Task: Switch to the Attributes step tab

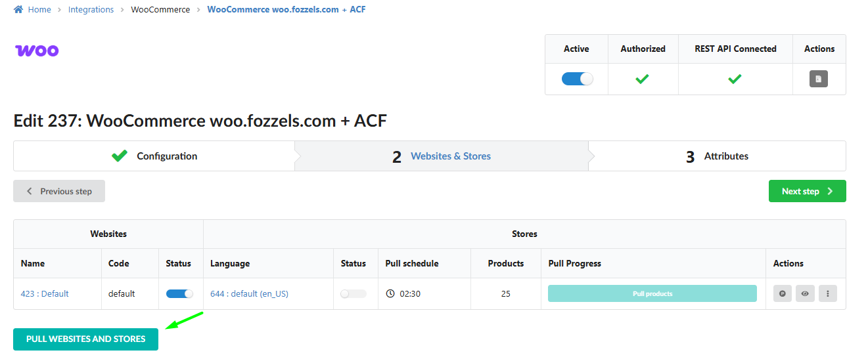Action: coord(725,156)
